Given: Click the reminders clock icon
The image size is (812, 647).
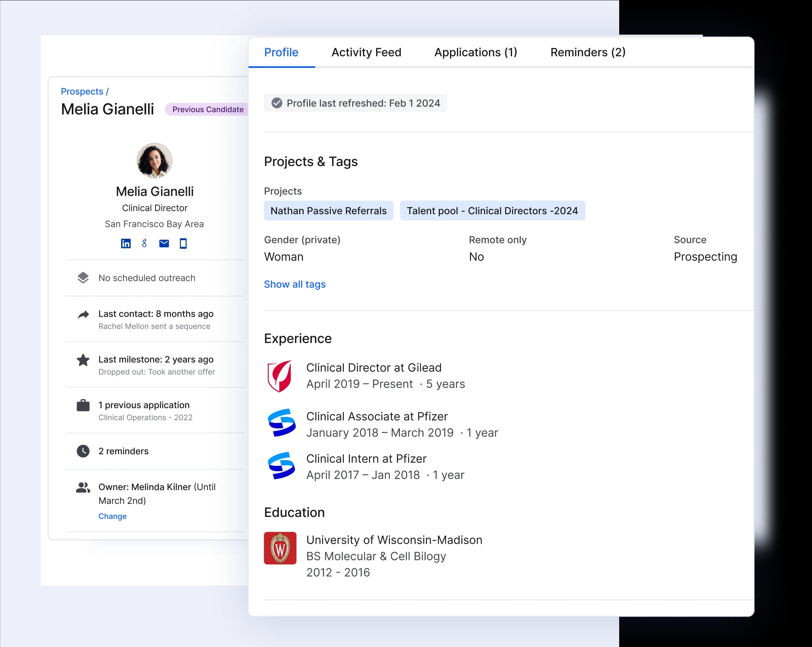Looking at the screenshot, I should [x=83, y=451].
